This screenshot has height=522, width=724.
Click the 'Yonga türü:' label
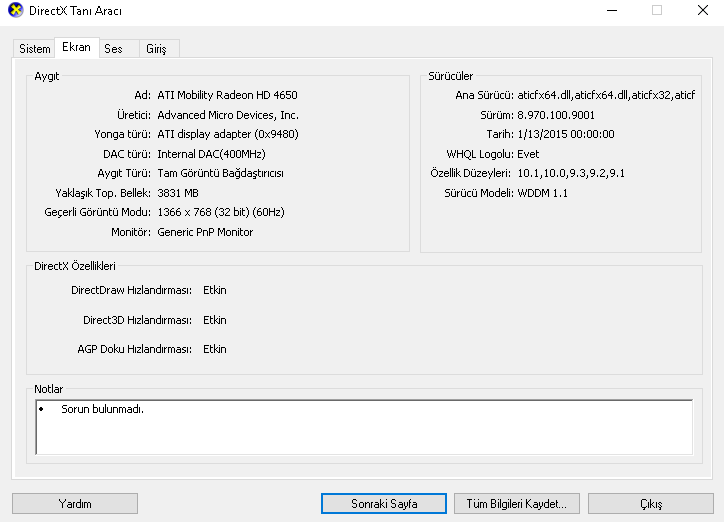[x=122, y=134]
